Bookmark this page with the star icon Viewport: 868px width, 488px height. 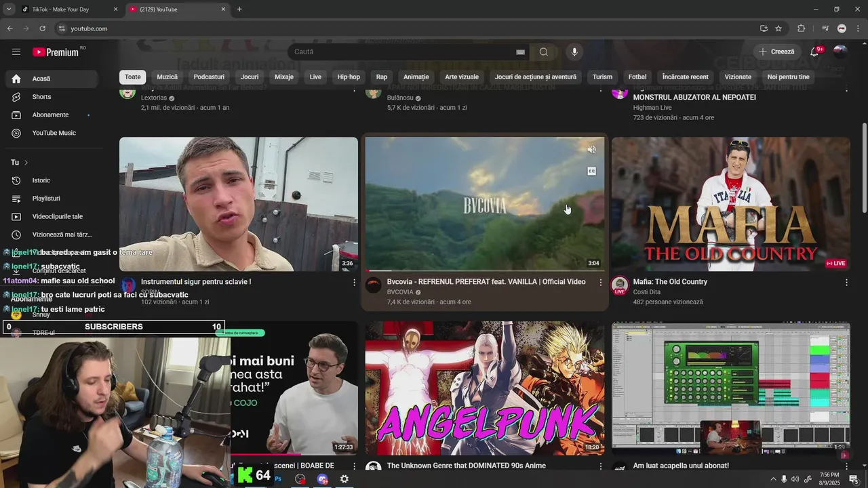(778, 28)
